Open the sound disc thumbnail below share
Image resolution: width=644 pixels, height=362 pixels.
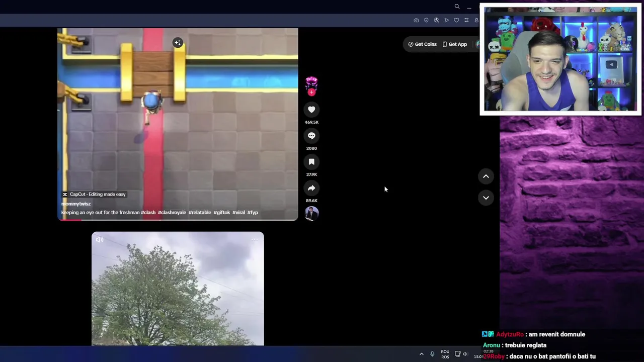tap(311, 214)
